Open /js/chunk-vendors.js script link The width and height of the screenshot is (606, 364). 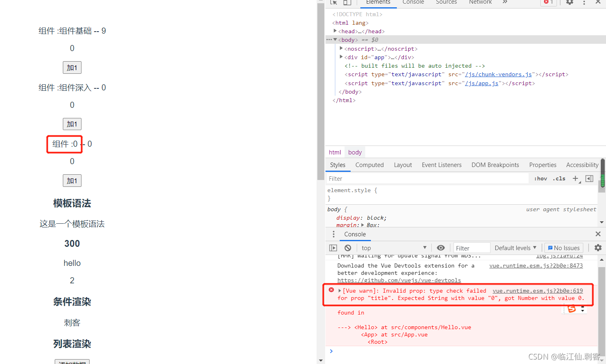[498, 74]
